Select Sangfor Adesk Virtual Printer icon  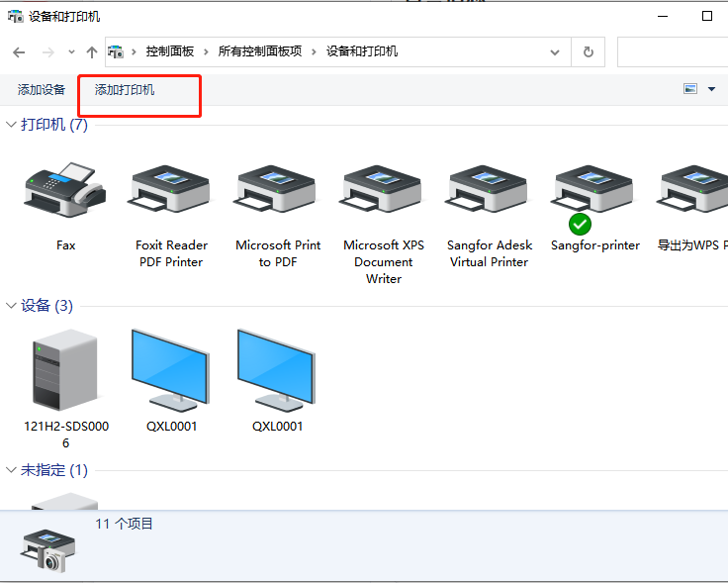point(488,189)
